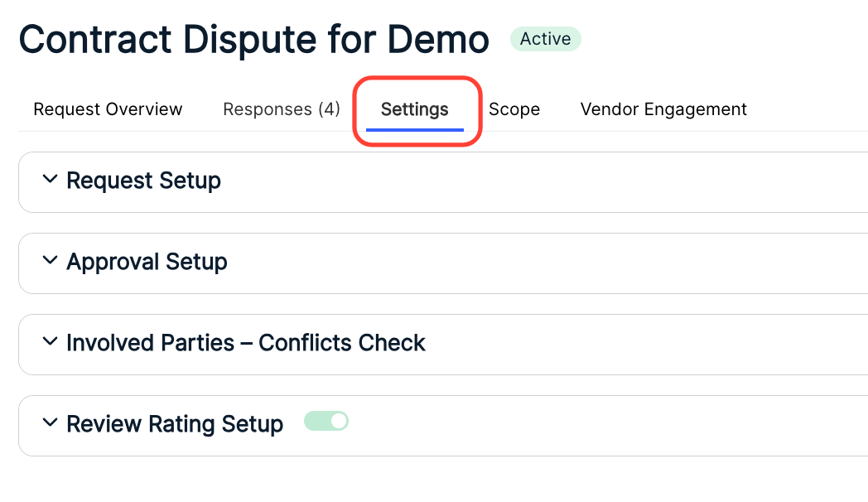Click empty area right of Review Rating toggle
This screenshot has width=868, height=502.
click(609, 426)
